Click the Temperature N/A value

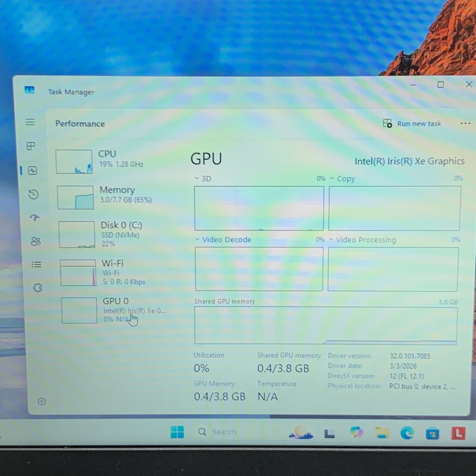[x=267, y=397]
